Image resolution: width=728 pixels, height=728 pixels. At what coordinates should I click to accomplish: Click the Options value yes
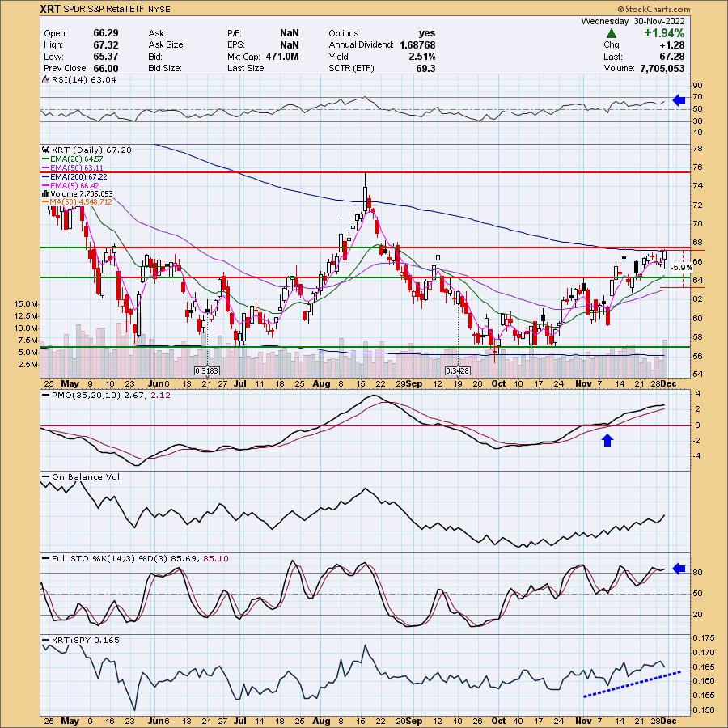427,33
